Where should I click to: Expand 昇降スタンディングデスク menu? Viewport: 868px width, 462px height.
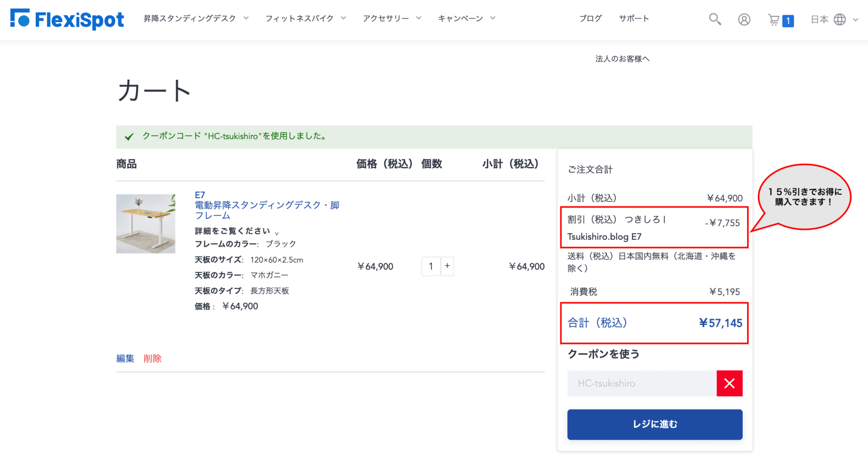pyautogui.click(x=196, y=19)
